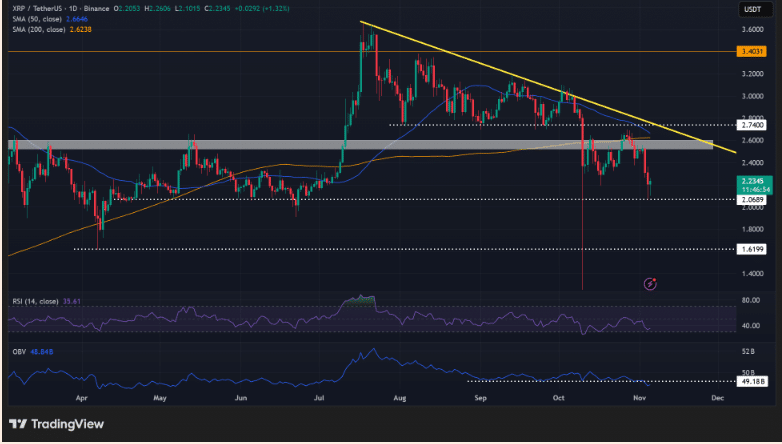The height and width of the screenshot is (444, 782).
Task: Click the SMA 50 value 2.6646
Action: (x=77, y=19)
